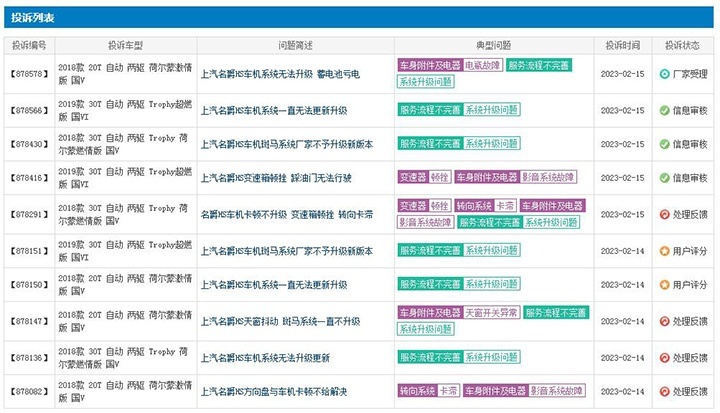
Task: Click the orange star icon for complaint 878151
Action: pos(664,251)
